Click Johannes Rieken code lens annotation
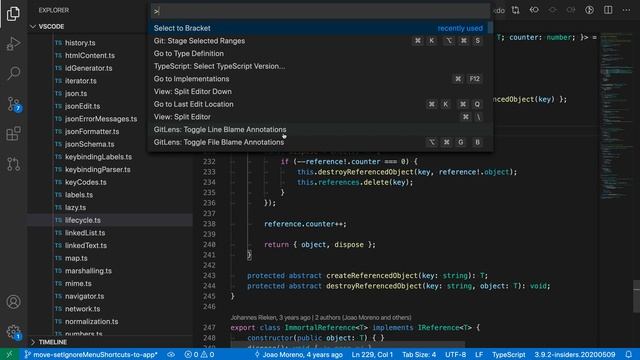Screen dimensions: 640x360 tap(321, 318)
